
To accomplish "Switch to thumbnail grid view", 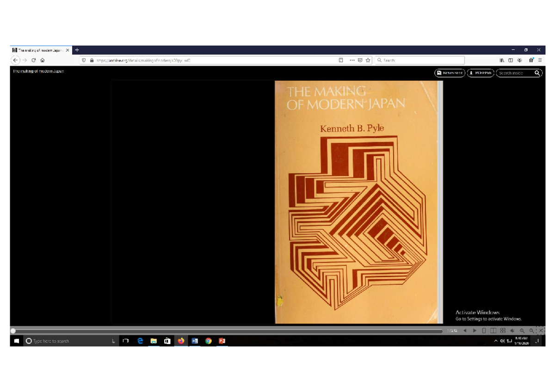I will 503,331.
